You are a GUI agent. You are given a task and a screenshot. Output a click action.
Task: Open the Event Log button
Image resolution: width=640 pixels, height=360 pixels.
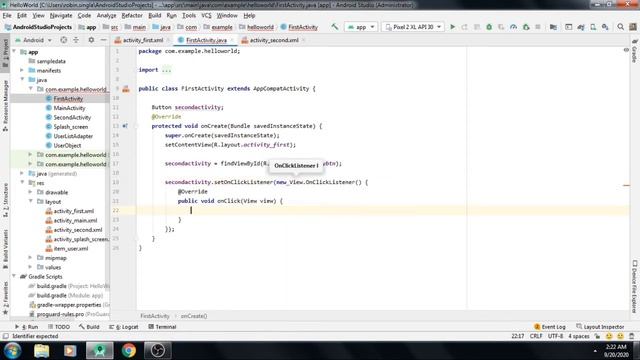coord(549,327)
